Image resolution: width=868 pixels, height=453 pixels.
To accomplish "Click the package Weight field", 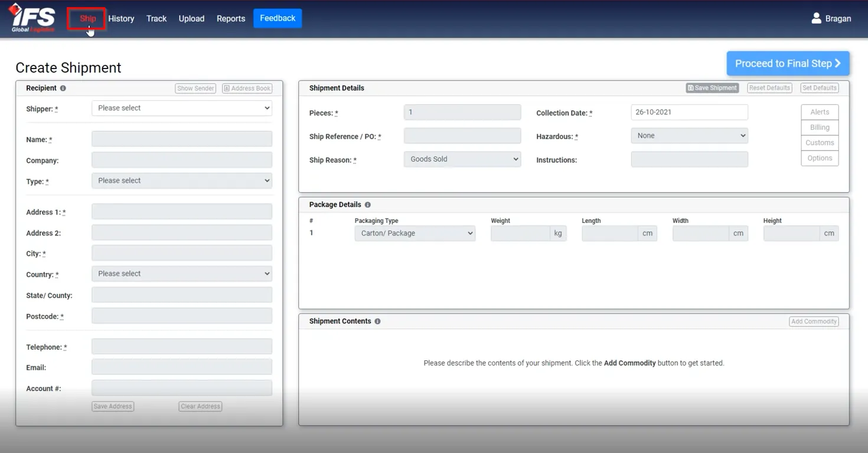I will pos(520,234).
